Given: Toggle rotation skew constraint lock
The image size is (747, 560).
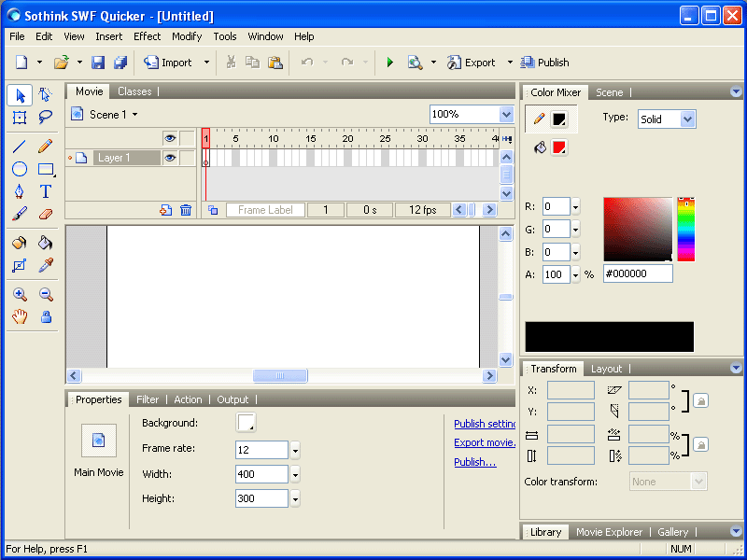Looking at the screenshot, I should click(x=701, y=401).
